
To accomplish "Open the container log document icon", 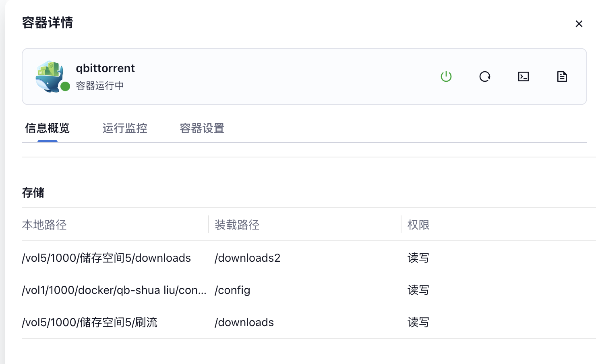I will [x=562, y=77].
